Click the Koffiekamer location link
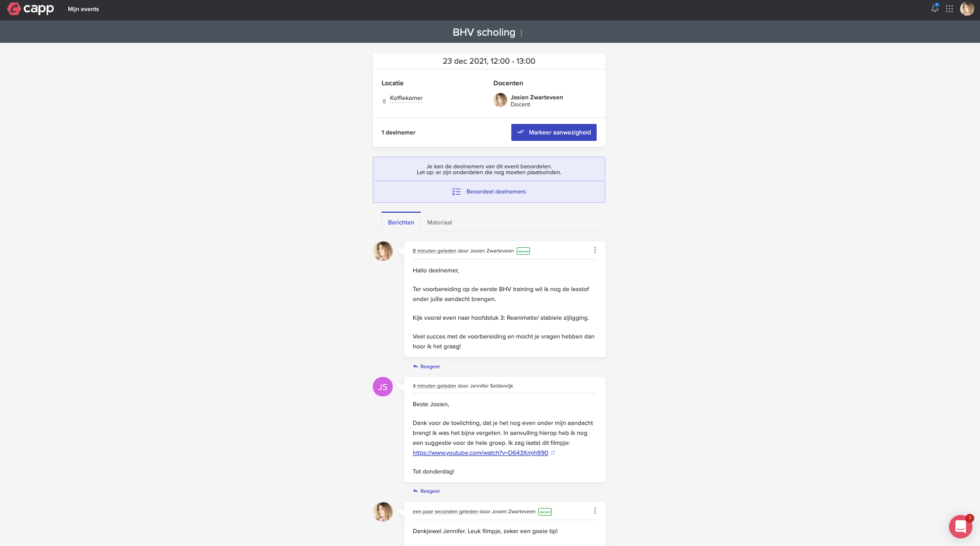The height and width of the screenshot is (546, 980). point(406,98)
